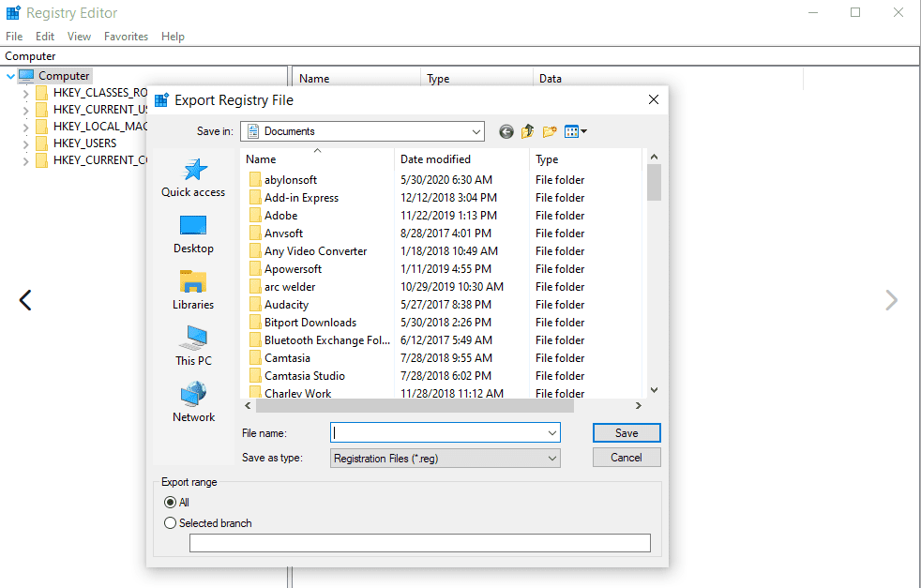Select the 5/30/2020 6:30 AM date cell

(446, 180)
